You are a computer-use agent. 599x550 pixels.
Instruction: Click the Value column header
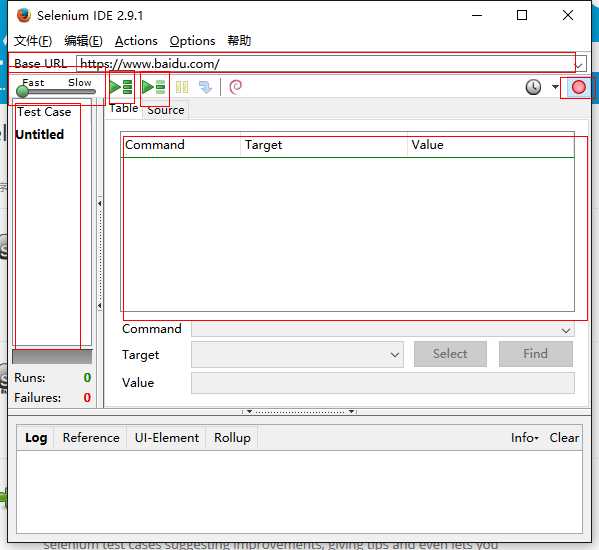point(491,145)
